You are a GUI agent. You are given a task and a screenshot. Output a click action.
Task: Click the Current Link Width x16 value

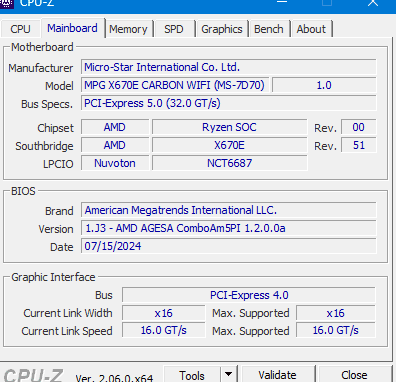(x=164, y=313)
